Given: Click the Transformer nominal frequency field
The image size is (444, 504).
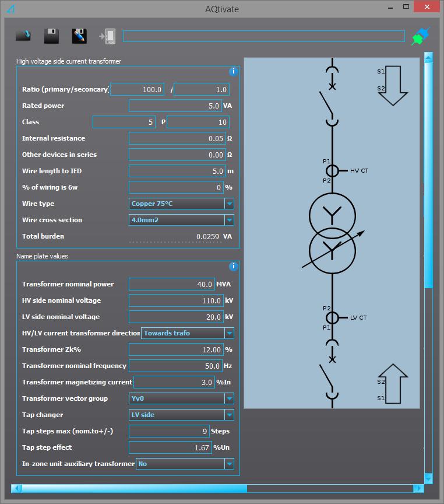Looking at the screenshot, I should pyautogui.click(x=175, y=366).
